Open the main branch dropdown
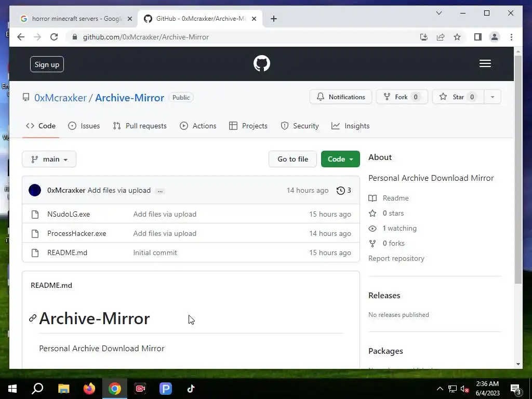532x399 pixels. 49,159
